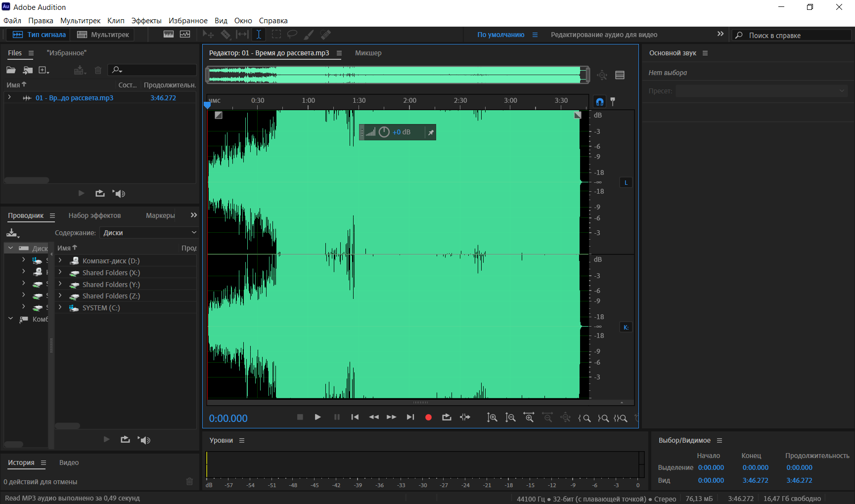The height and width of the screenshot is (504, 855).
Task: Toggle the right channel K button
Action: click(626, 328)
